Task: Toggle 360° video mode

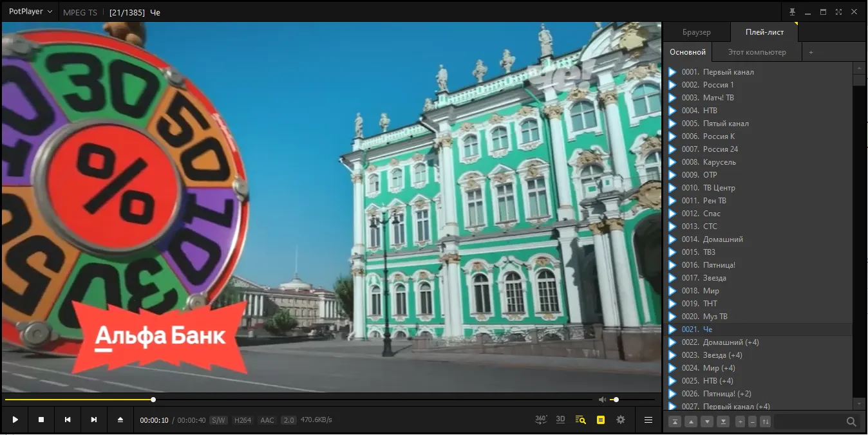Action: (x=541, y=420)
